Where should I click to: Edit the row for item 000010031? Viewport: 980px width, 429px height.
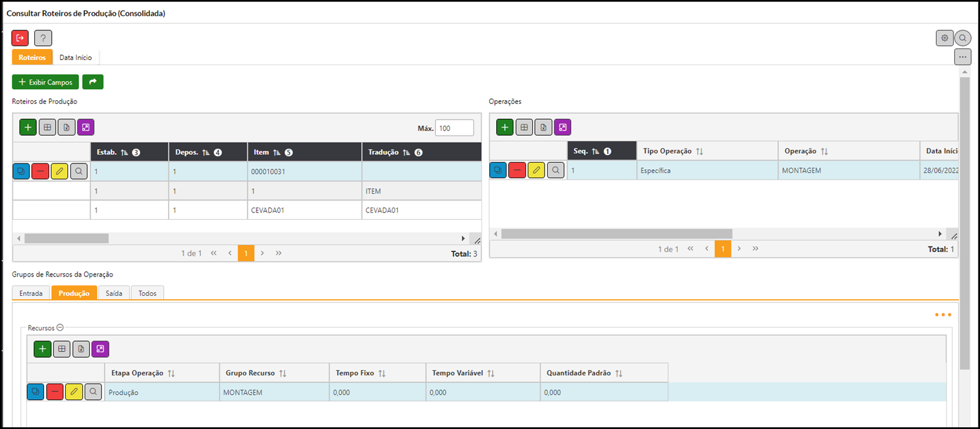[59, 171]
